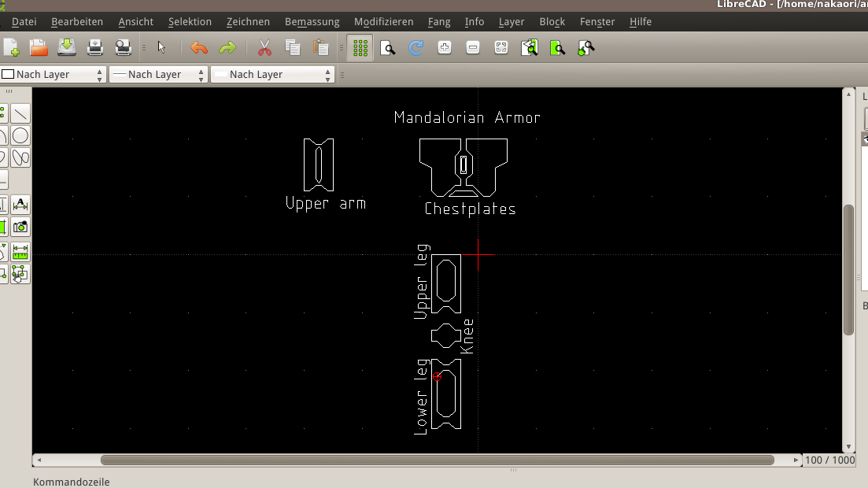The height and width of the screenshot is (488, 868).
Task: Activate zoom panning with hand magnifier icon
Action: 585,48
